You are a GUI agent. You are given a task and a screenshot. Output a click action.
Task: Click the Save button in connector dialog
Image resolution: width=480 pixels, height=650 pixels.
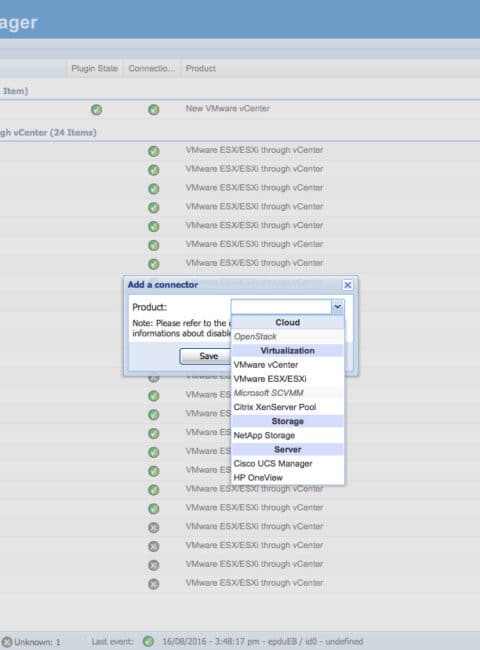point(206,356)
